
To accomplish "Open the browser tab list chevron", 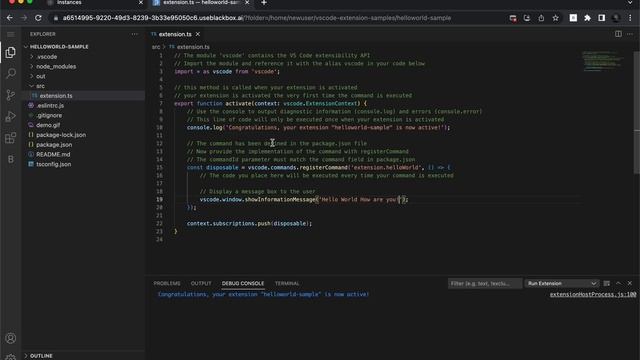I will pos(630,3).
